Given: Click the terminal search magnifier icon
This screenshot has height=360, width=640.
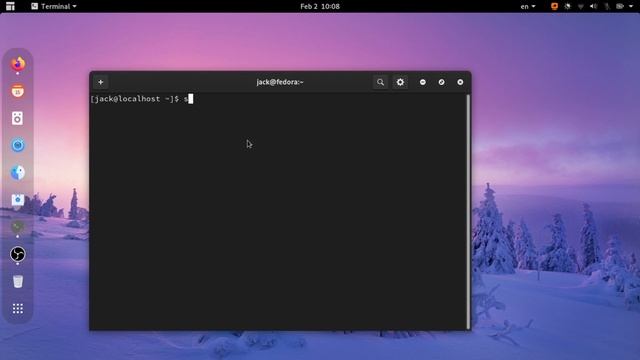Looking at the screenshot, I should coord(380,82).
